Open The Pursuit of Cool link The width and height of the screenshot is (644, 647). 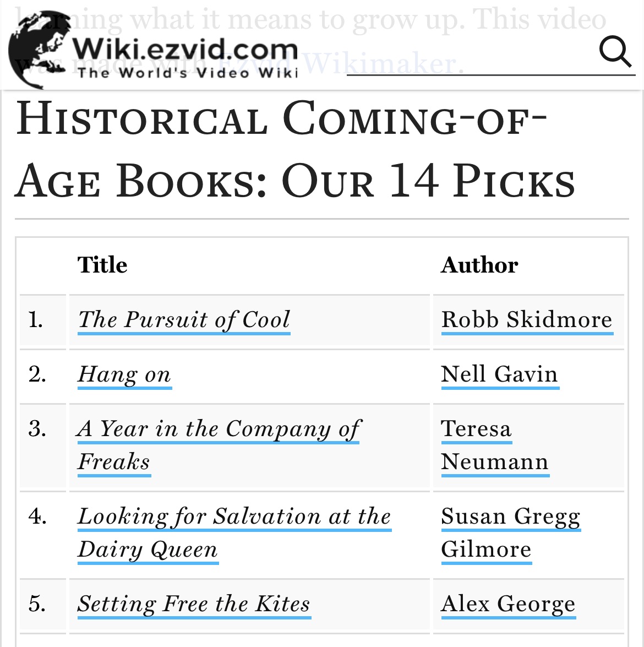coord(184,320)
